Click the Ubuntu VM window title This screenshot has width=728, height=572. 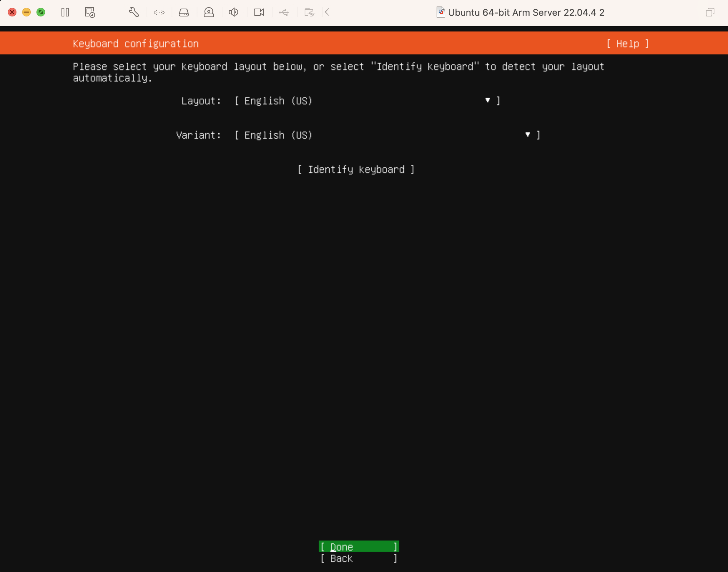click(x=526, y=13)
